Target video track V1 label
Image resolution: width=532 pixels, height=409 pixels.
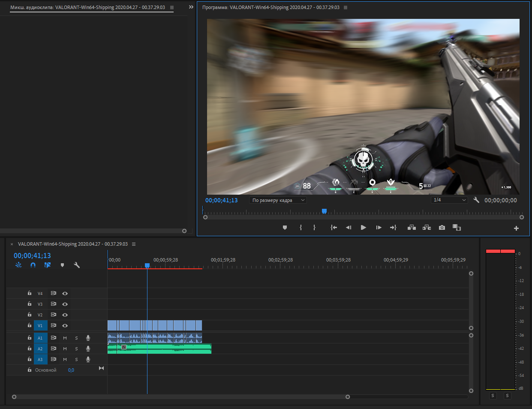40,325
